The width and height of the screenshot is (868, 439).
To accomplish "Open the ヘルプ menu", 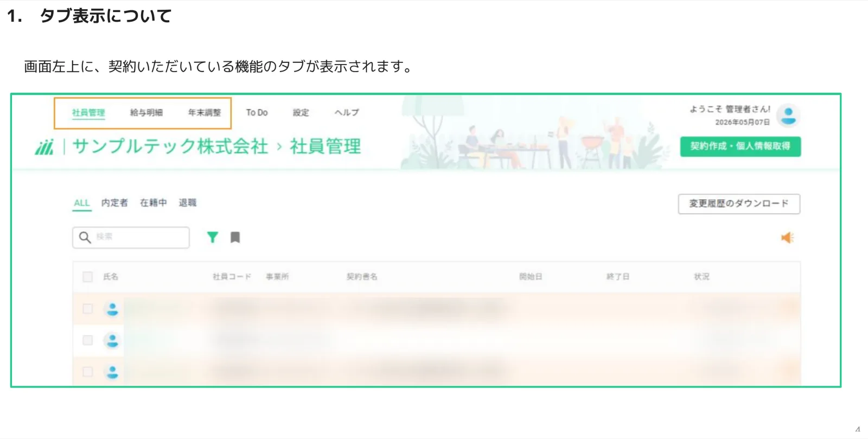I will pyautogui.click(x=347, y=112).
